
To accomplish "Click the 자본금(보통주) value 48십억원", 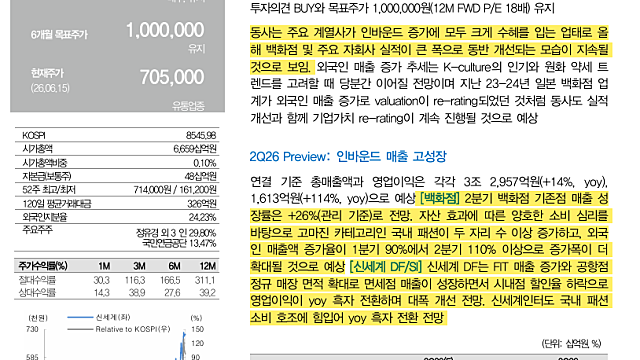I will click(x=200, y=176).
